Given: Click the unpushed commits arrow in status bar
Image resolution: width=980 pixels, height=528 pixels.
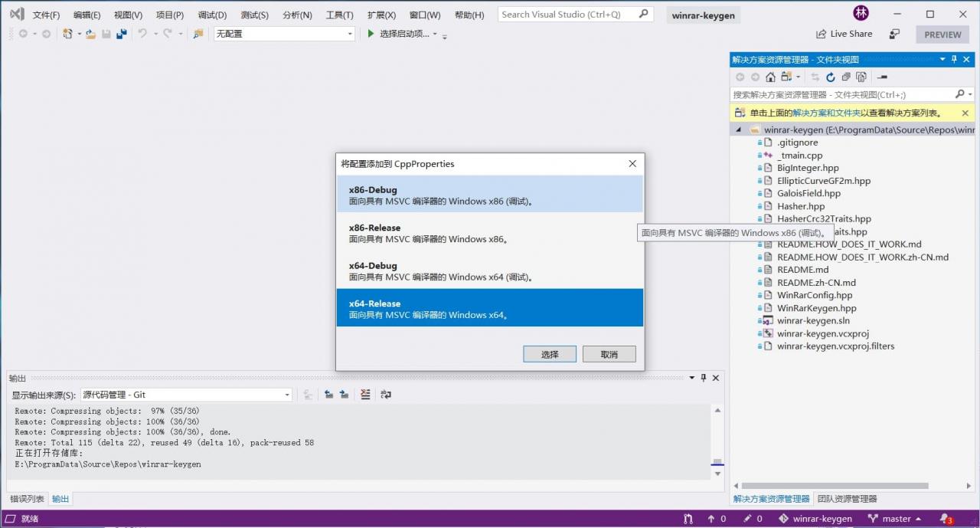Looking at the screenshot, I should (711, 519).
